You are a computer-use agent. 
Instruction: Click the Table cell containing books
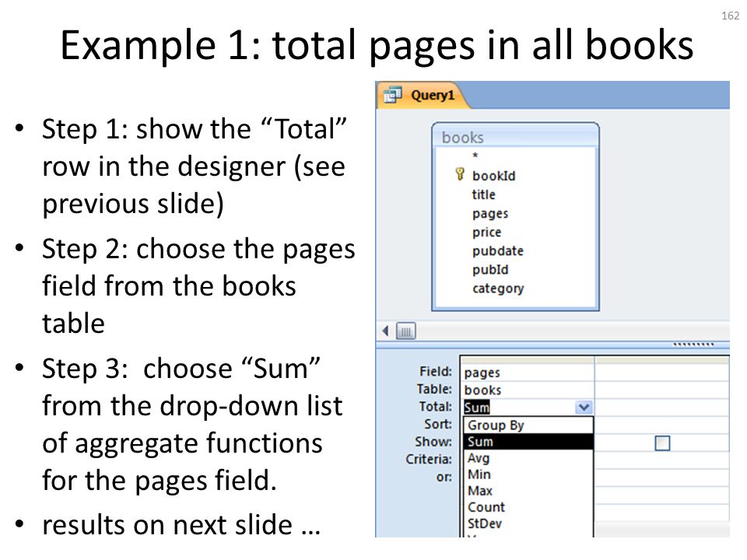(x=528, y=390)
